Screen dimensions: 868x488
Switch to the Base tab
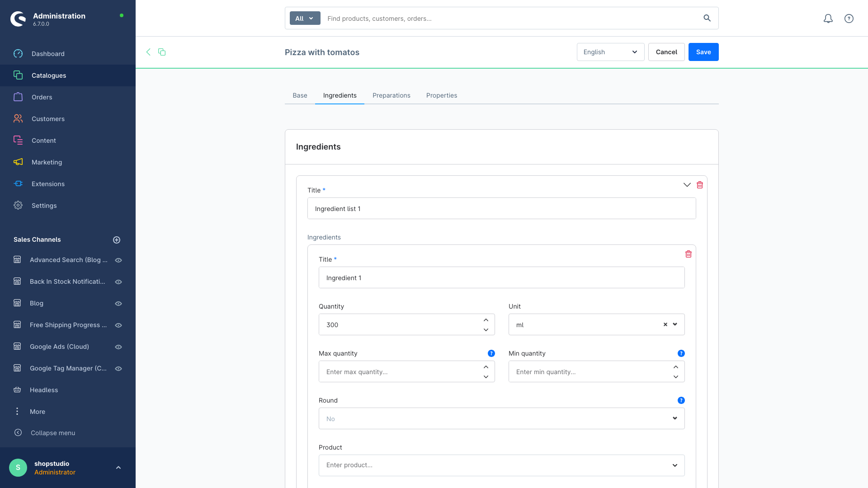point(300,95)
